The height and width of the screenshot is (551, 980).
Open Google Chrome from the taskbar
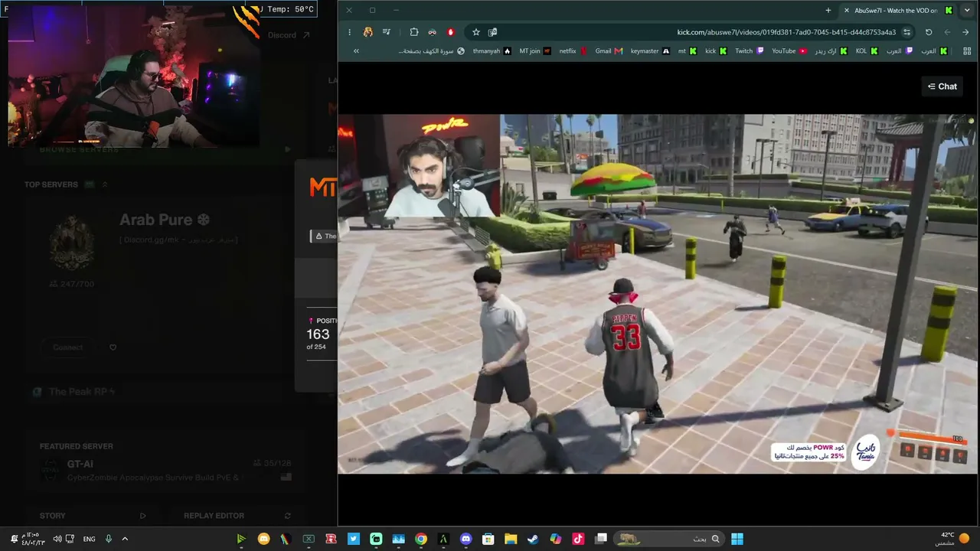tap(421, 539)
